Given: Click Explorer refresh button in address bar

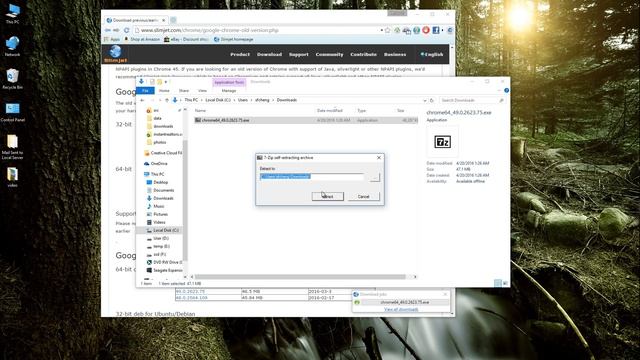Looking at the screenshot, I should pyautogui.click(x=431, y=100).
